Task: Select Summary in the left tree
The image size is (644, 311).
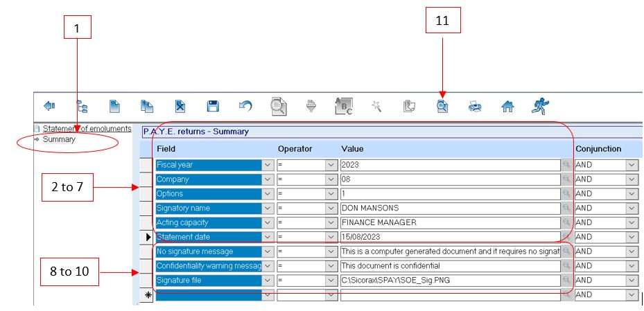Action: tap(59, 139)
